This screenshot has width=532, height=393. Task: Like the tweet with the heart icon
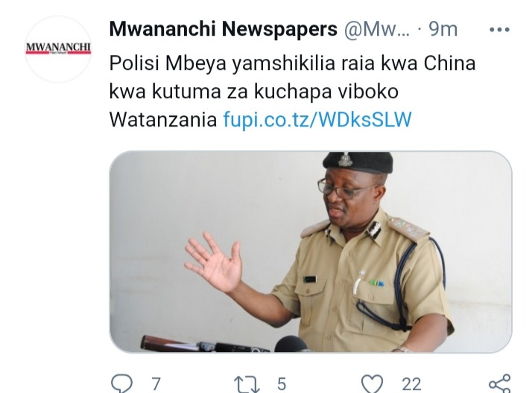pyautogui.click(x=373, y=384)
